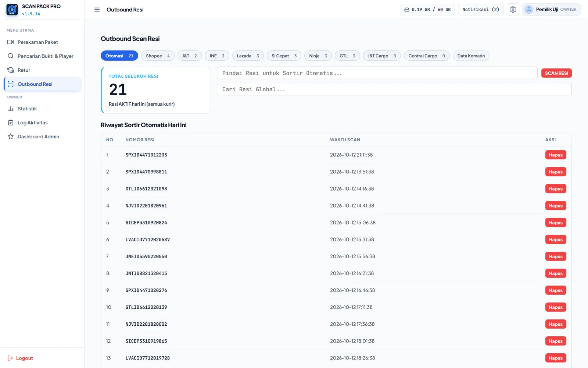Click scan time 2026-10-12 16:21:38

point(352,273)
